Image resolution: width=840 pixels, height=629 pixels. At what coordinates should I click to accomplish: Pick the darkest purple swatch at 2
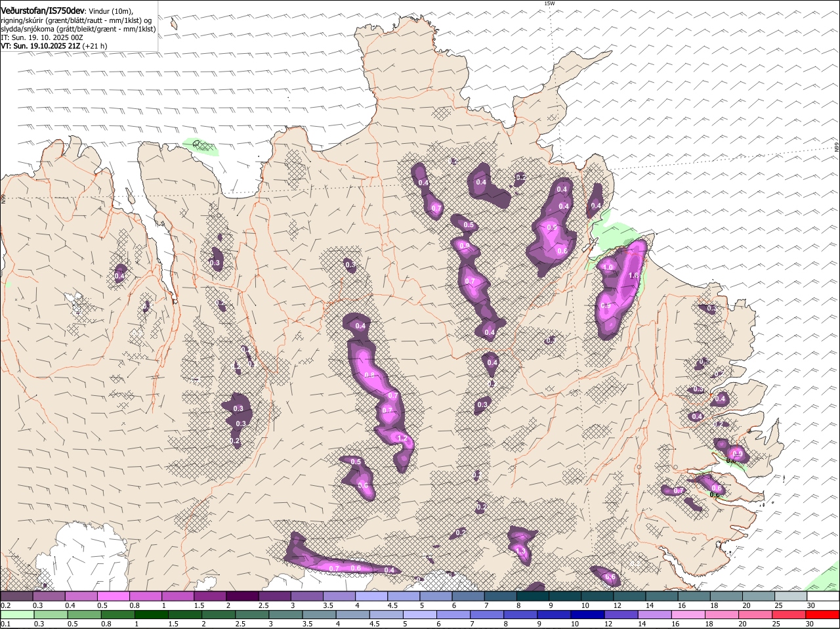(x=242, y=596)
